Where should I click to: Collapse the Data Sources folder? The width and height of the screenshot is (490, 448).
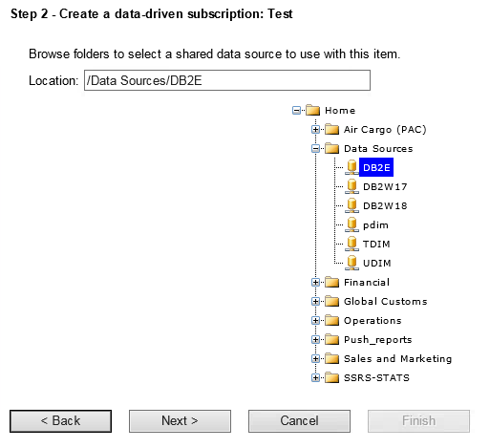(315, 149)
